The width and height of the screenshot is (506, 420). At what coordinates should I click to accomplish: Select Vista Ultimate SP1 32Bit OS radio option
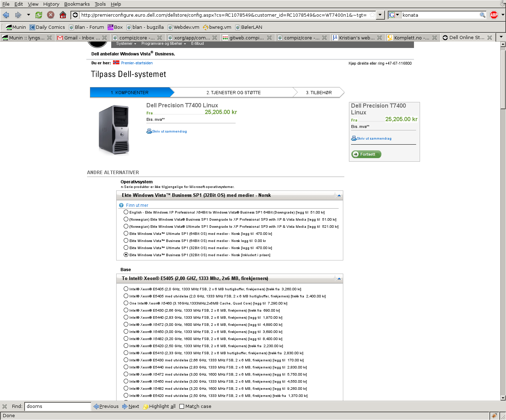click(x=126, y=248)
